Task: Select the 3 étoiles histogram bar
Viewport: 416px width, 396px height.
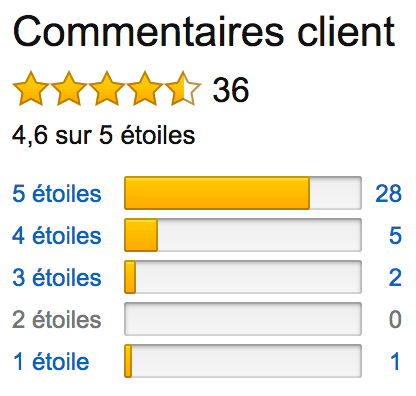Action: point(243,277)
